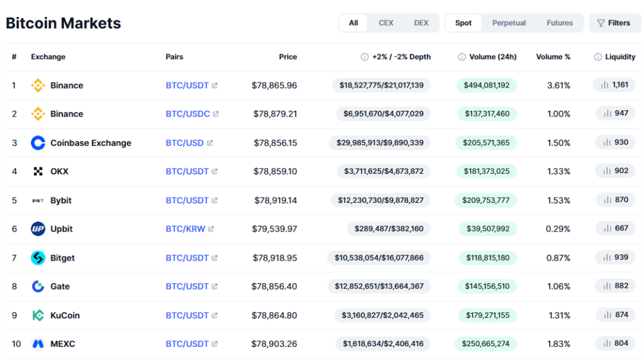The width and height of the screenshot is (644, 362).
Task: Click depth value $3,160,827/$2,042,465
Action: pyautogui.click(x=382, y=315)
